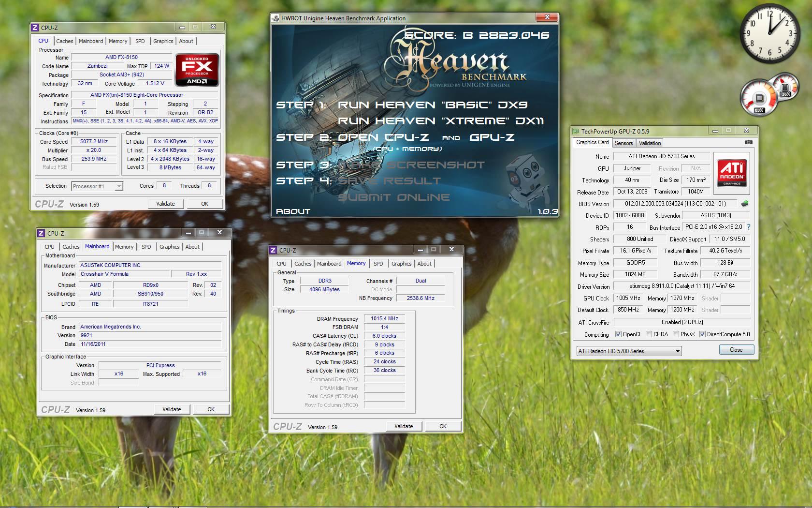Click the memory Size value 4096 MBytes
The height and width of the screenshot is (508, 812).
[x=324, y=290]
